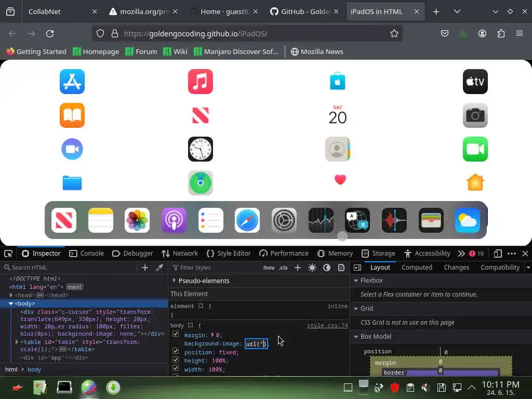Switch to the Debugger tab

[132, 254]
